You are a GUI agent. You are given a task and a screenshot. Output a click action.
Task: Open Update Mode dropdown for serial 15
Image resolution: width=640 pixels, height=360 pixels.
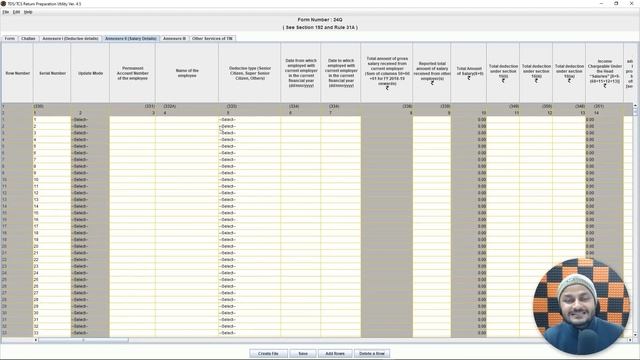(90, 213)
